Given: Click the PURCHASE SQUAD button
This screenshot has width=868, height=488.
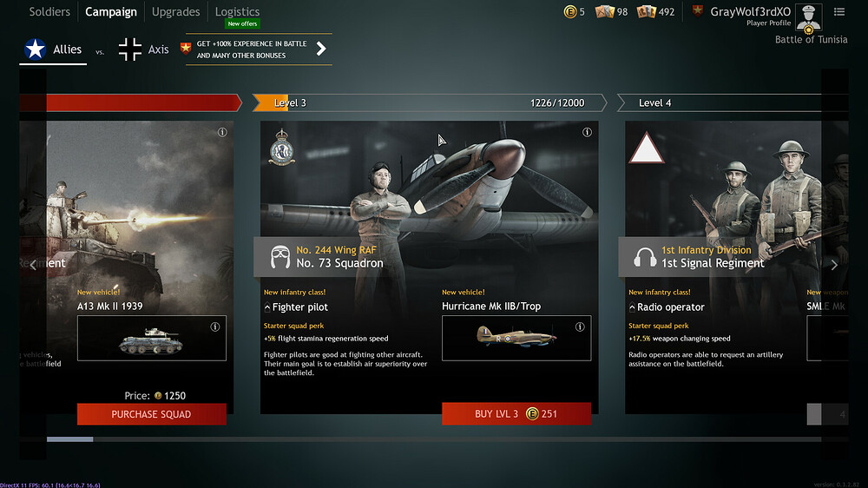Looking at the screenshot, I should click(x=152, y=414).
